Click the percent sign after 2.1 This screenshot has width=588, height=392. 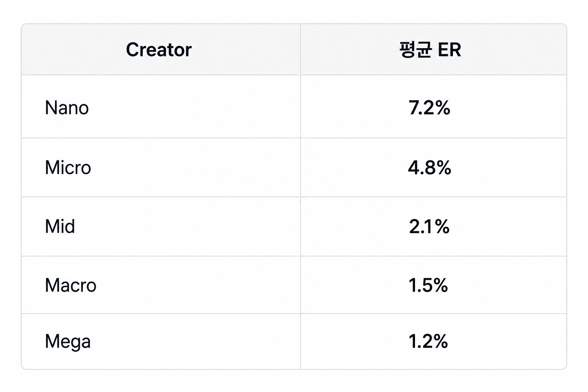(442, 226)
